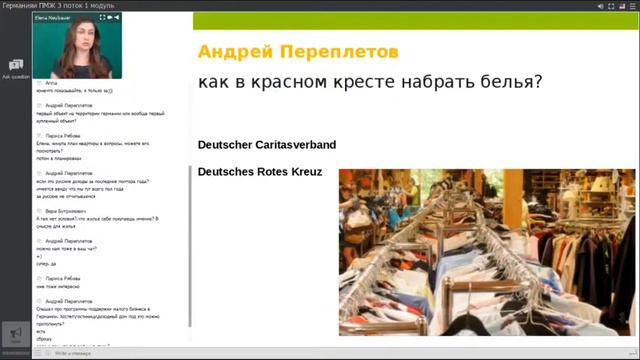Enter fullscreen via top bar icon
The image size is (640, 360).
611,6
